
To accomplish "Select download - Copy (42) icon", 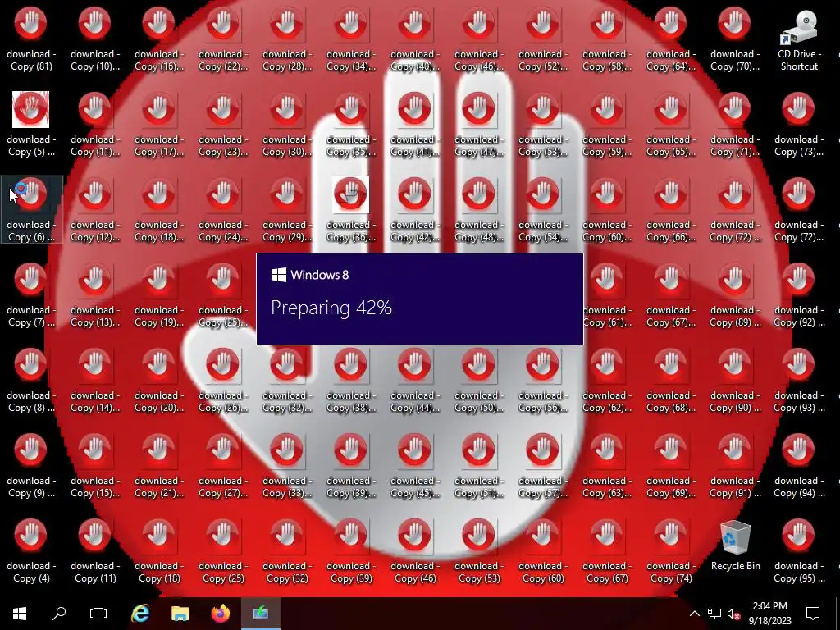I will coord(414,211).
